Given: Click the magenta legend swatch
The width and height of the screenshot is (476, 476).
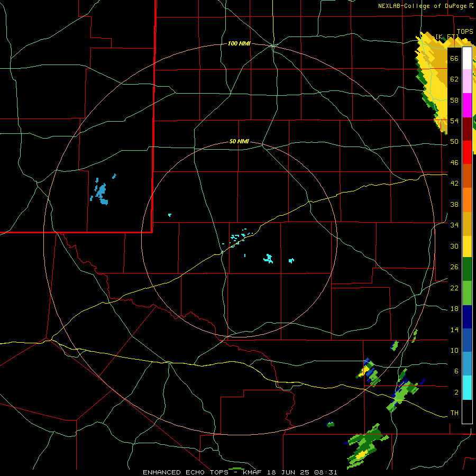Looking at the screenshot, I should (x=467, y=105).
